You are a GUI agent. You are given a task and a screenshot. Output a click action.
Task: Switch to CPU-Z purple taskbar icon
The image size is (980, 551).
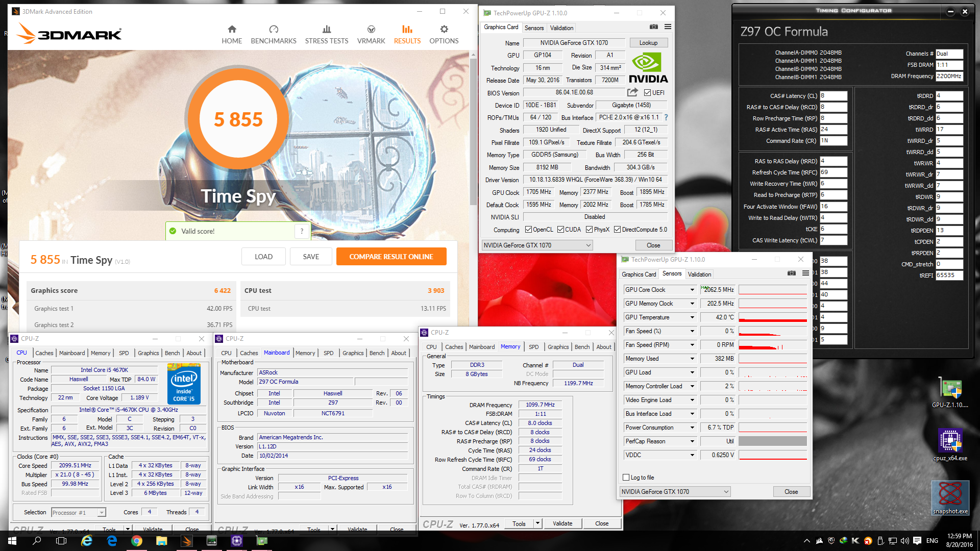pyautogui.click(x=237, y=541)
